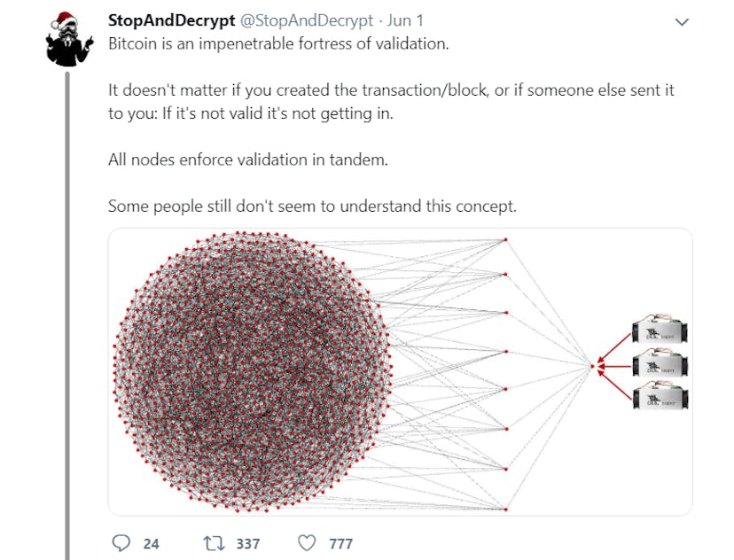
Task: Click the reply count 24
Action: pos(151,543)
